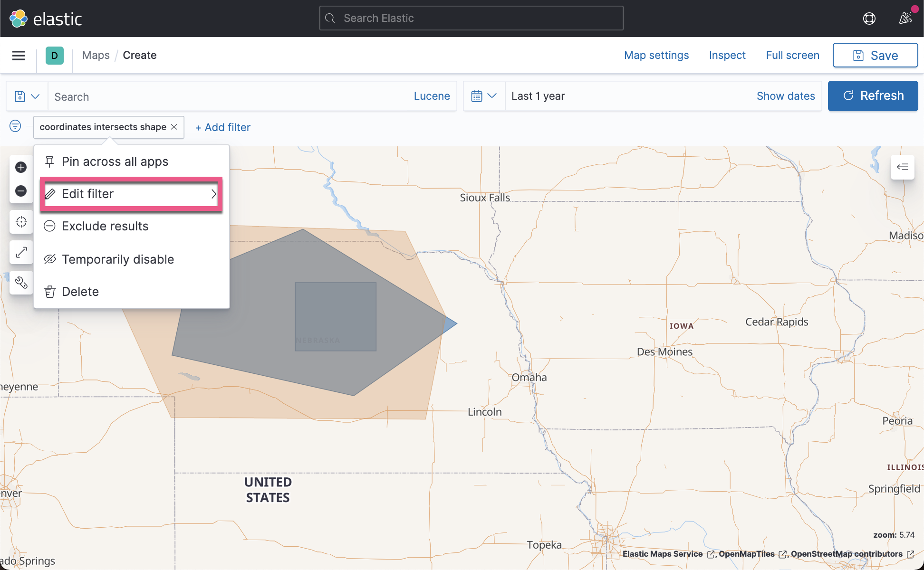Expand the Edit filter submenu chevron

[x=214, y=194]
